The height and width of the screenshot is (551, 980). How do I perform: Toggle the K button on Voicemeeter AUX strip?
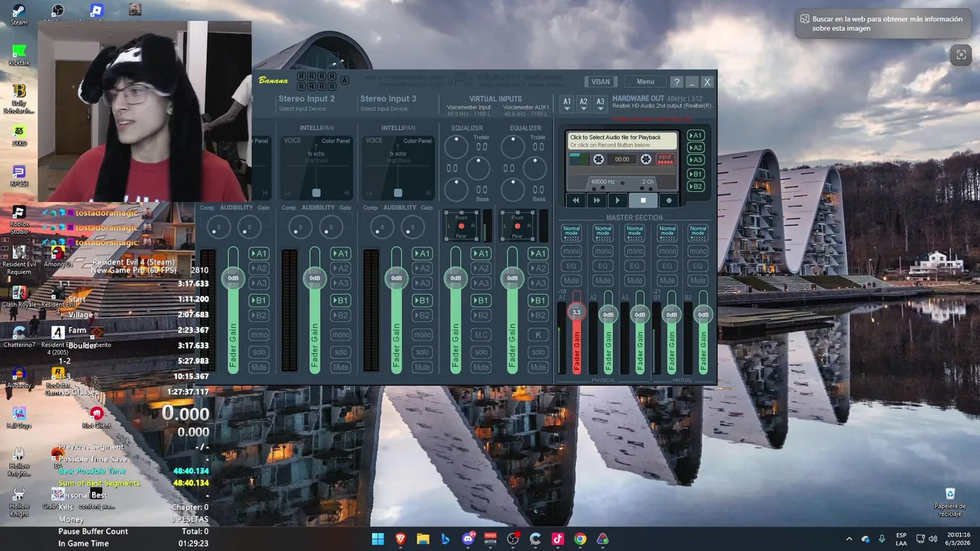tap(538, 334)
